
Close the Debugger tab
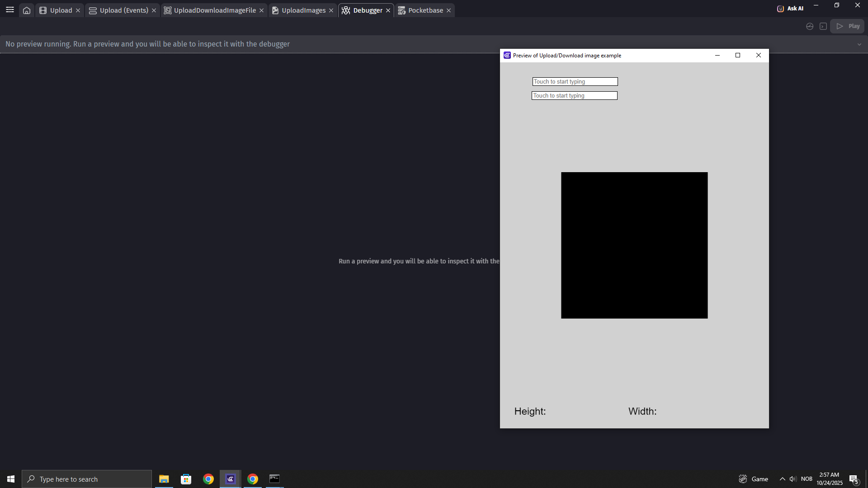coord(388,10)
